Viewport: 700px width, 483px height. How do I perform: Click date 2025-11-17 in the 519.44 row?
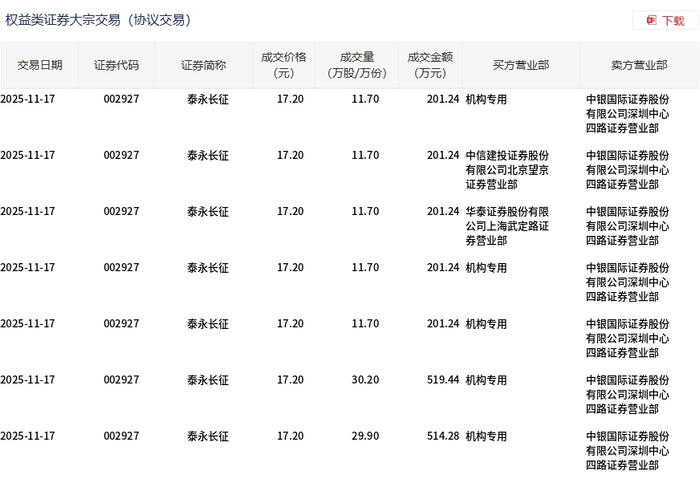(28, 380)
